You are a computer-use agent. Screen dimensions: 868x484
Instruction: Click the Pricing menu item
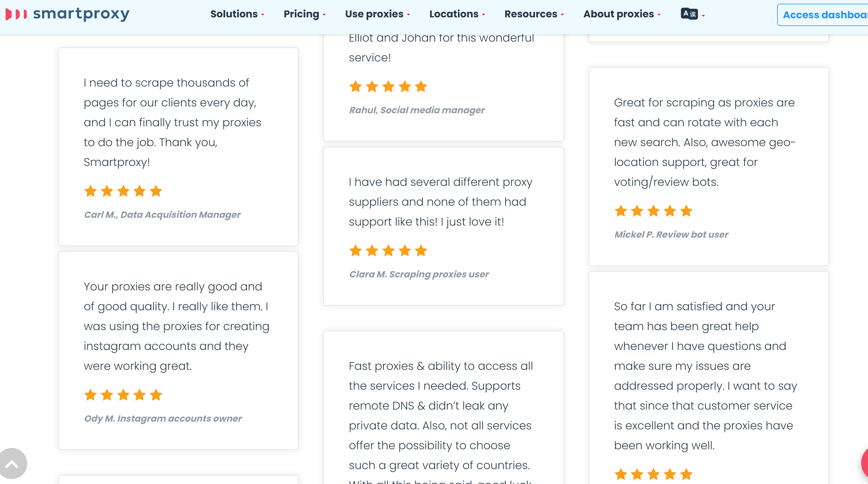pyautogui.click(x=302, y=14)
